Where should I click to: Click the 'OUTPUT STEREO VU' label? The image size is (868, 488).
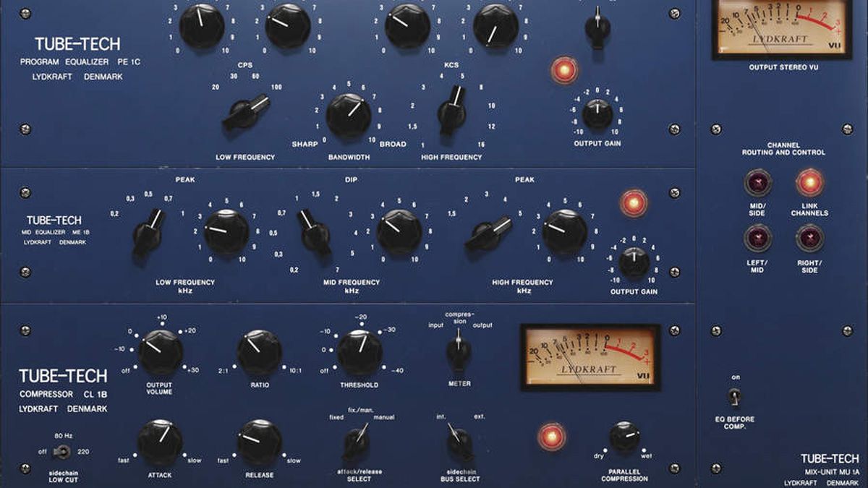coord(783,67)
